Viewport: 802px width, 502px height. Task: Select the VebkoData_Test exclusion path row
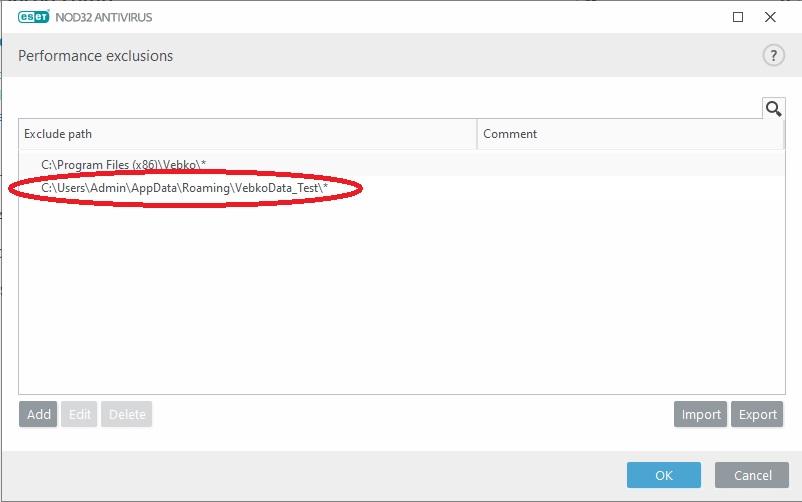pos(185,188)
